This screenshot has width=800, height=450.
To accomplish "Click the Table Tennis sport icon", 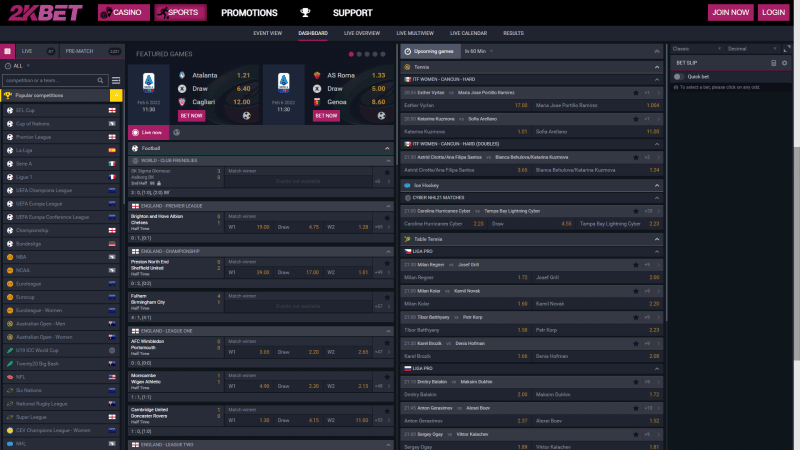I will point(407,239).
